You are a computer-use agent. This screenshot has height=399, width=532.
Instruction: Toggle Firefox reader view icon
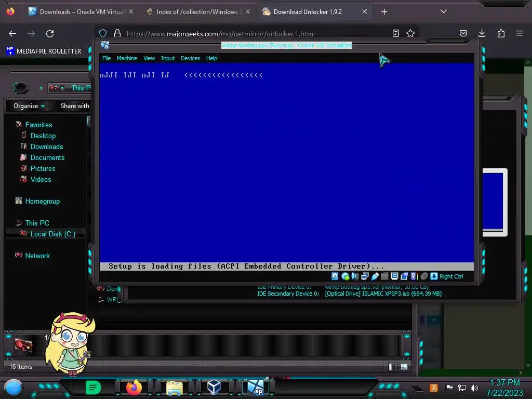click(395, 33)
